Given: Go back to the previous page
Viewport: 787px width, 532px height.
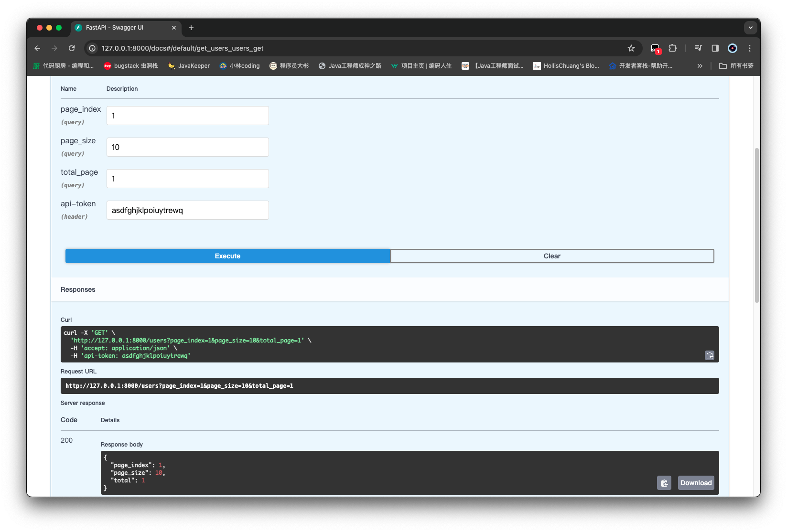Looking at the screenshot, I should click(37, 48).
